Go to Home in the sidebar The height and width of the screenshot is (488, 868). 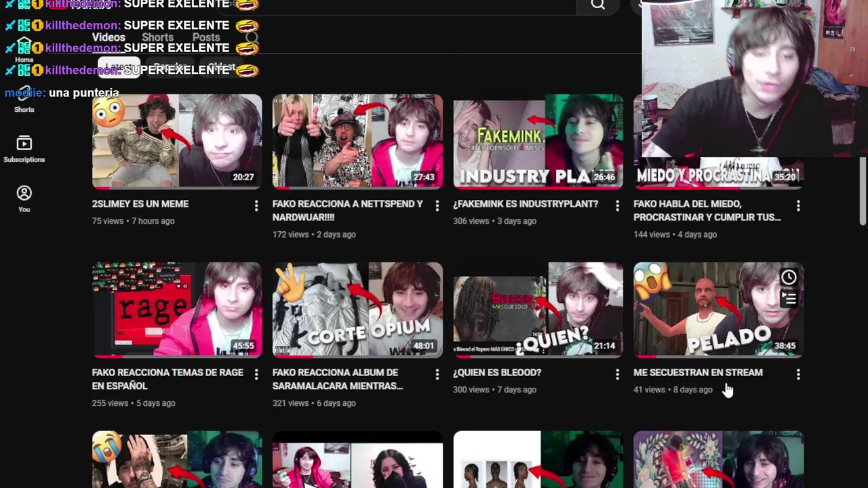[24, 50]
